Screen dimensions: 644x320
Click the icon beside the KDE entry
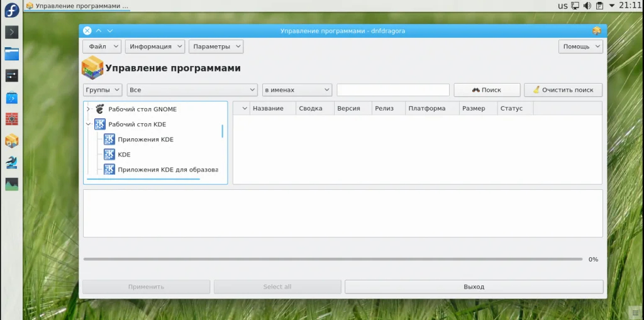coord(109,155)
